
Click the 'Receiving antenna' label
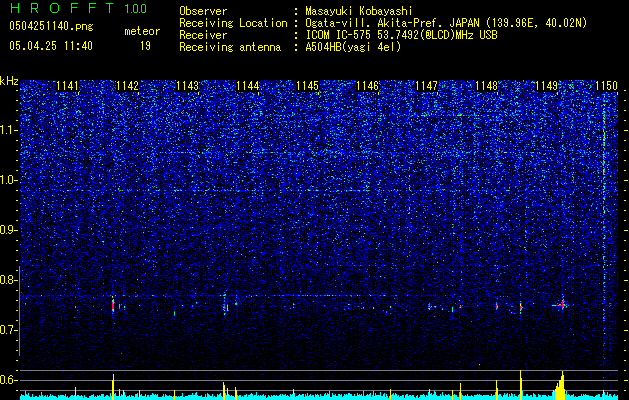coord(230,47)
